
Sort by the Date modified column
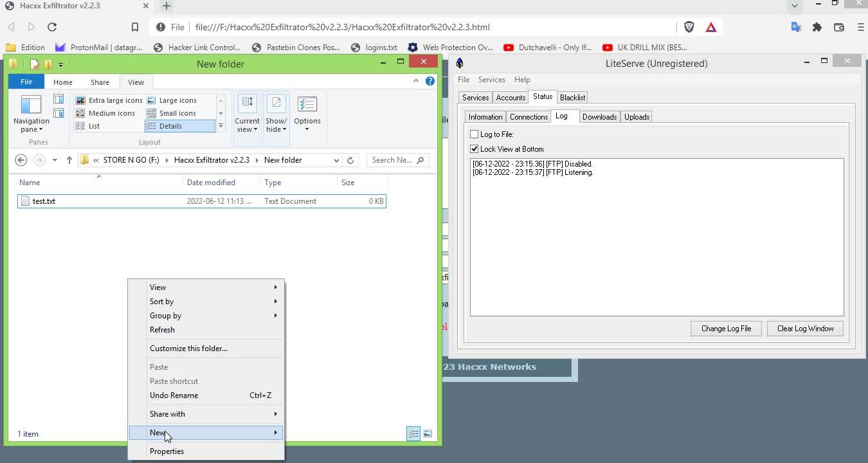[222, 183]
